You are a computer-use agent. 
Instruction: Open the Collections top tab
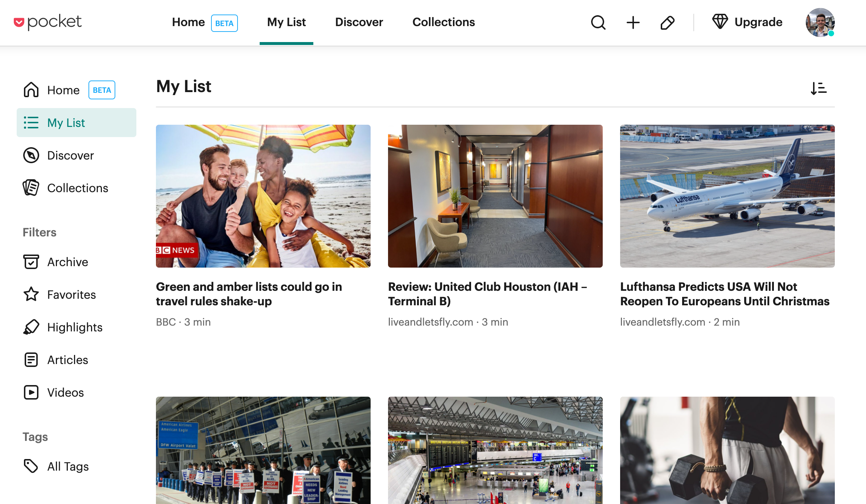(443, 22)
